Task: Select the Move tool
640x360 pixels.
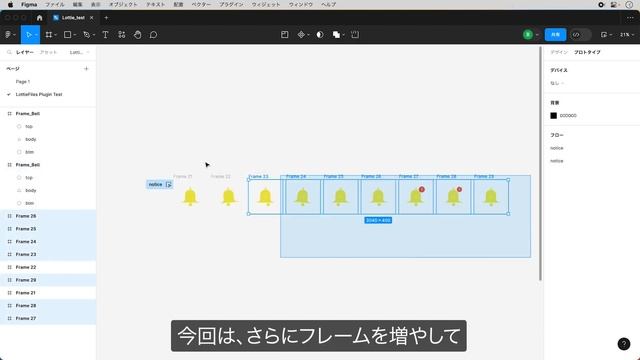Action: coord(28,35)
